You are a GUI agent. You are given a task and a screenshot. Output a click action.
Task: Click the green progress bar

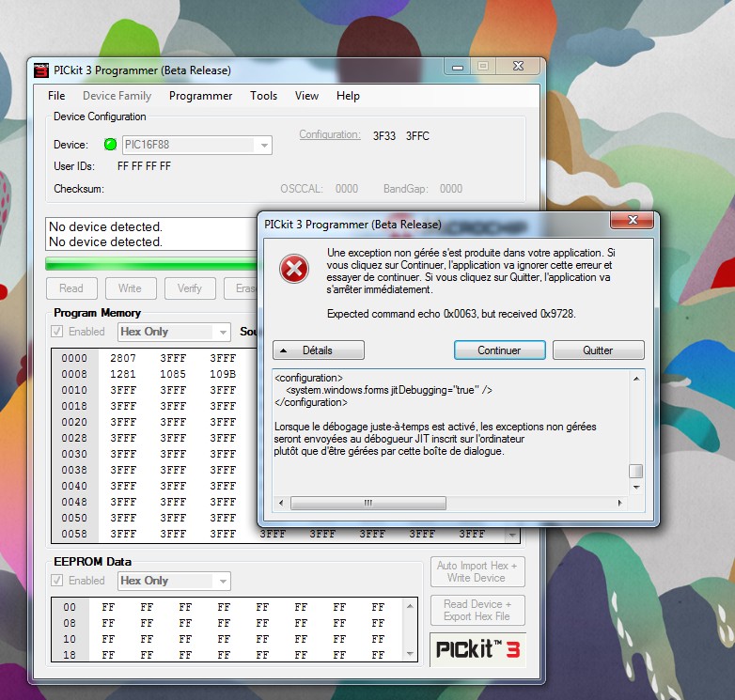(x=151, y=264)
